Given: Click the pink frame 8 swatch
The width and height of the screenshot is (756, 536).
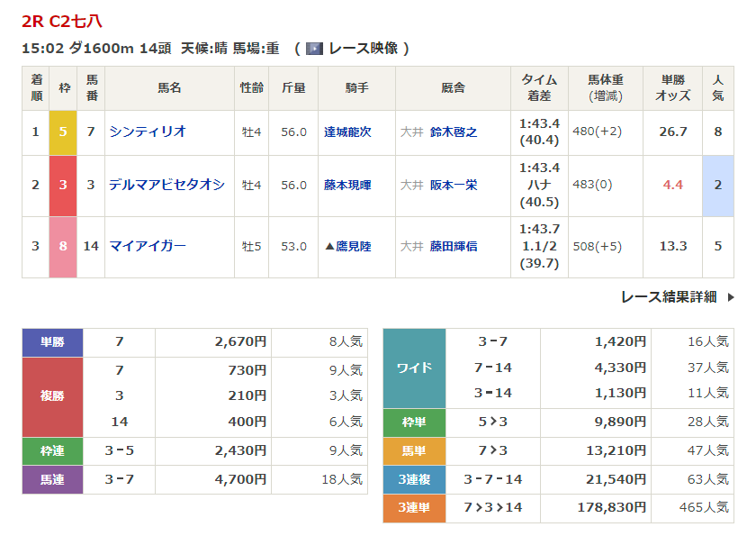Looking at the screenshot, I should (x=63, y=246).
